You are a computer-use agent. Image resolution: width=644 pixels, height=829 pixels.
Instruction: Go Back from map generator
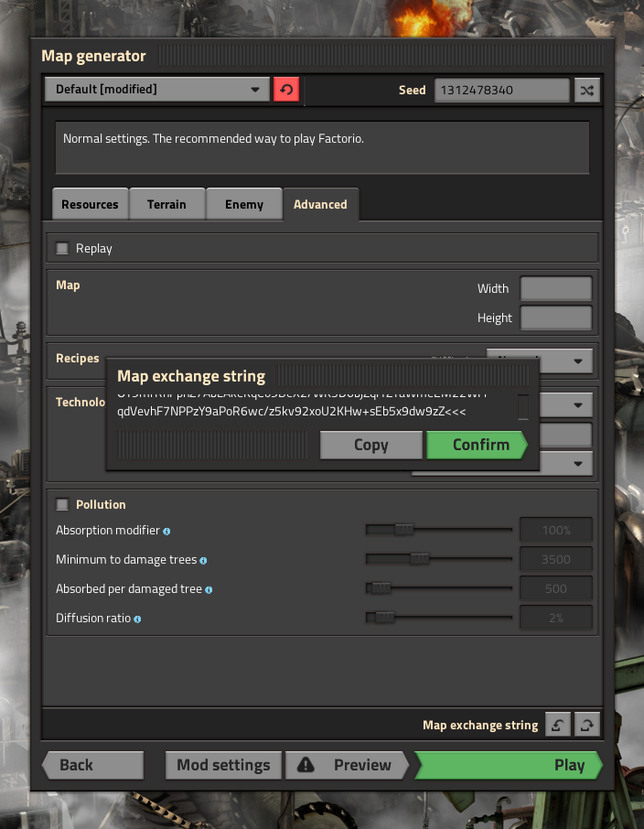point(92,765)
